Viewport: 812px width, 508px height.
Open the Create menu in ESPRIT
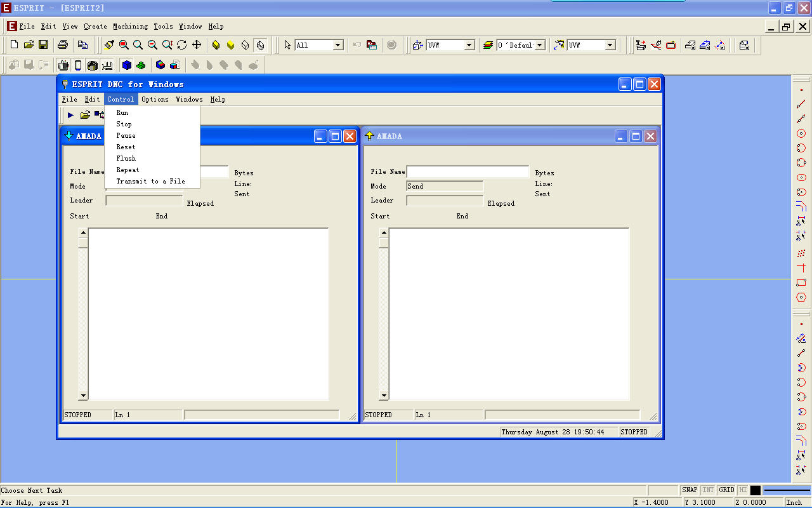pyautogui.click(x=95, y=26)
